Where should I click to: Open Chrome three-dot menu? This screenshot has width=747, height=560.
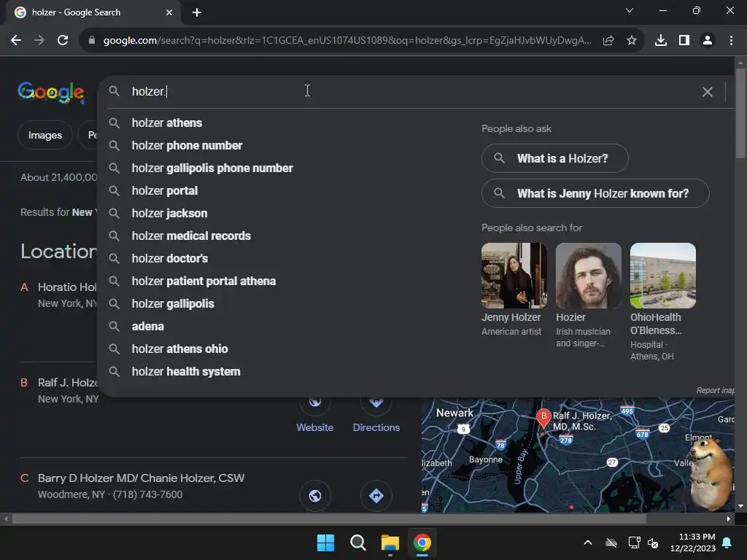click(731, 41)
